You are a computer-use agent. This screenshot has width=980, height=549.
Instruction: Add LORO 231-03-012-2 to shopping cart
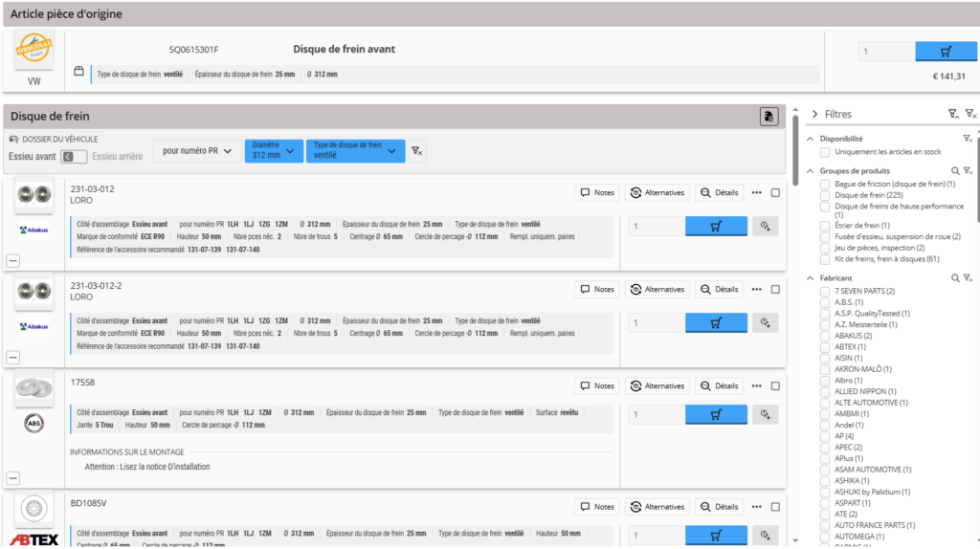click(716, 323)
